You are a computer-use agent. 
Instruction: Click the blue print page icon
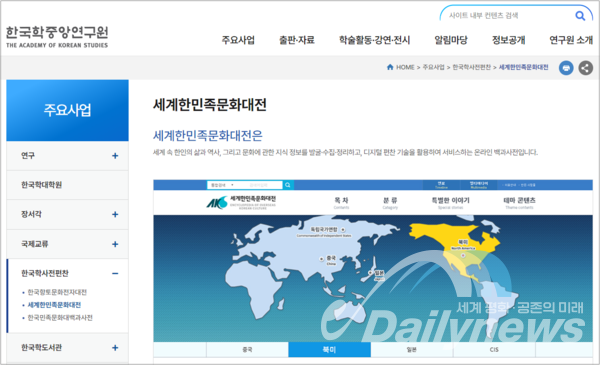pos(566,68)
